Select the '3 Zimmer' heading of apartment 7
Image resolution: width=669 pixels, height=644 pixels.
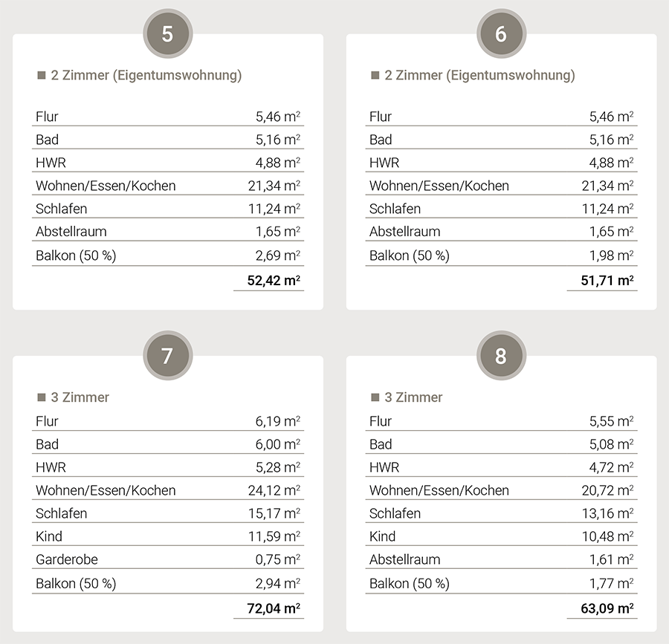[x=80, y=397]
